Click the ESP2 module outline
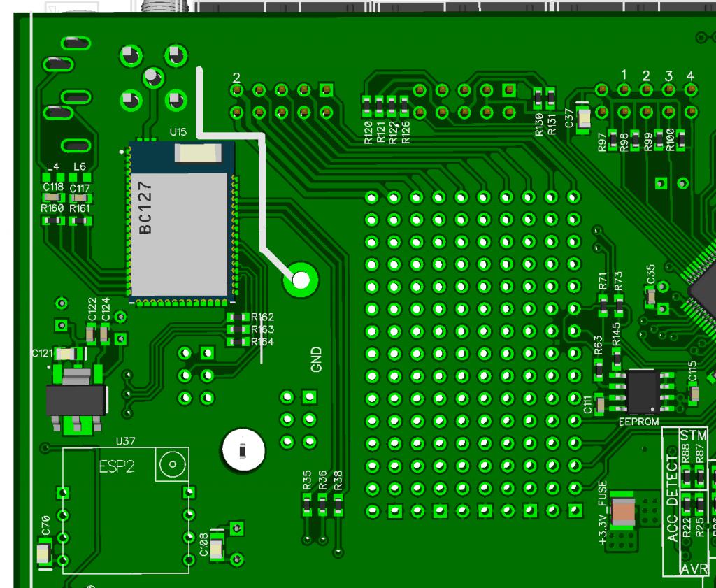The width and height of the screenshot is (716, 588). click(125, 510)
